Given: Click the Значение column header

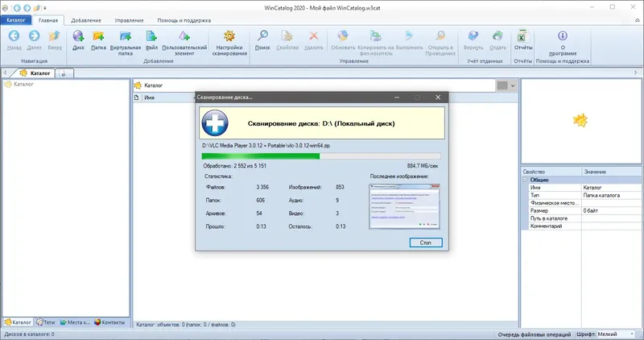Looking at the screenshot, I should pos(612,172).
